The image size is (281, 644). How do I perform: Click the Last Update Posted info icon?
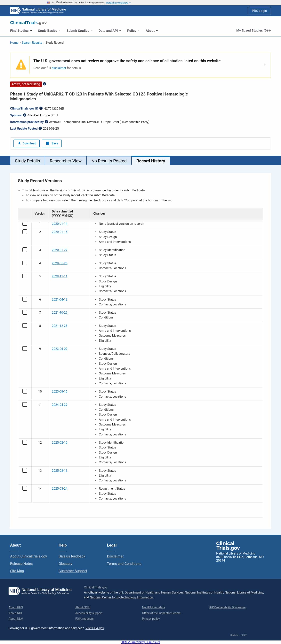click(40, 128)
